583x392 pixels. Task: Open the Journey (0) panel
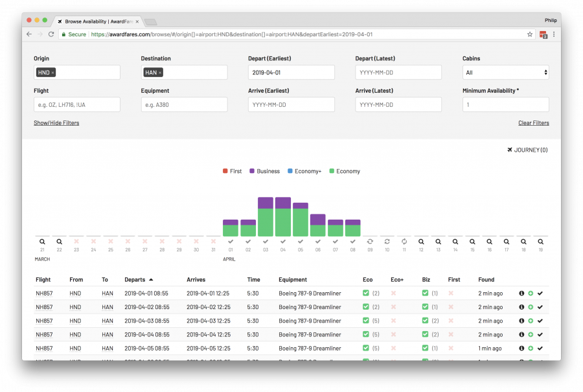[527, 150]
